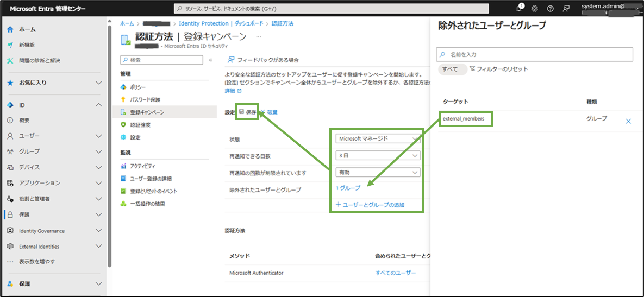This screenshot has height=297, width=644.
Task: Click フィードバックがある場合 toolbar button
Action: (x=263, y=60)
